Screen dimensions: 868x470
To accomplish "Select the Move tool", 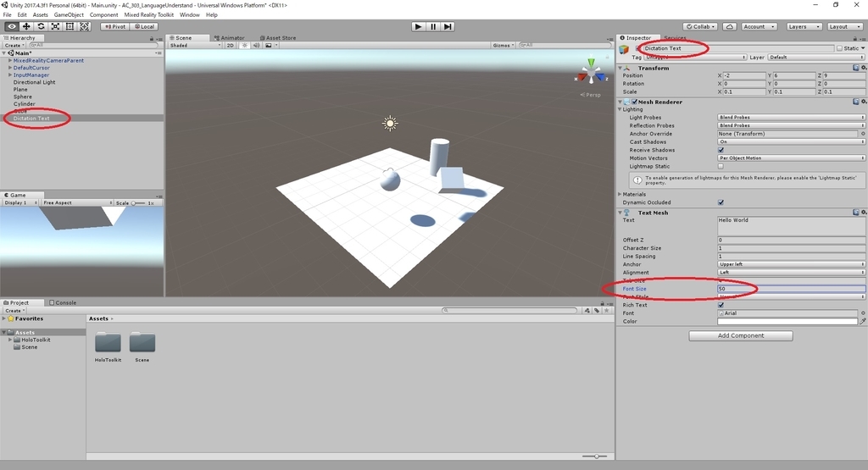I will tap(26, 26).
